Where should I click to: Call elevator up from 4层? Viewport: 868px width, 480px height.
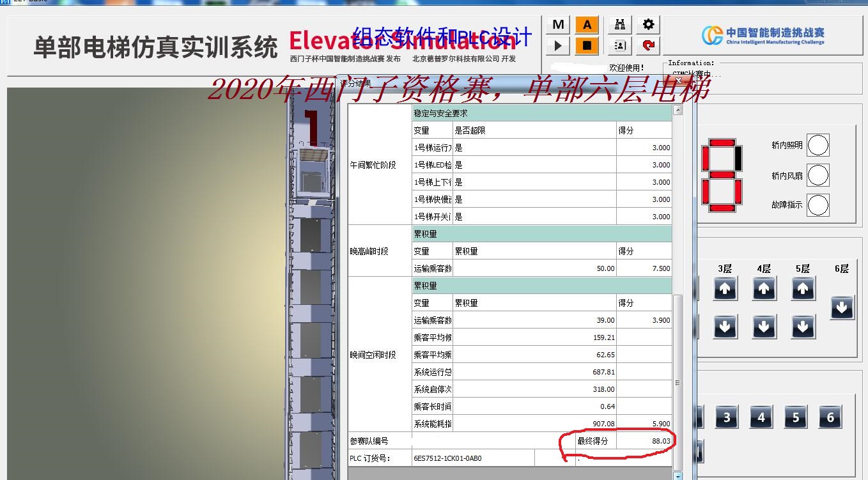(764, 289)
